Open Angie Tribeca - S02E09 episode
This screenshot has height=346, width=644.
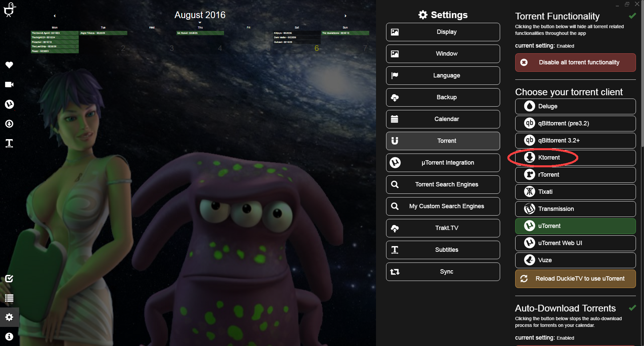[103, 33]
